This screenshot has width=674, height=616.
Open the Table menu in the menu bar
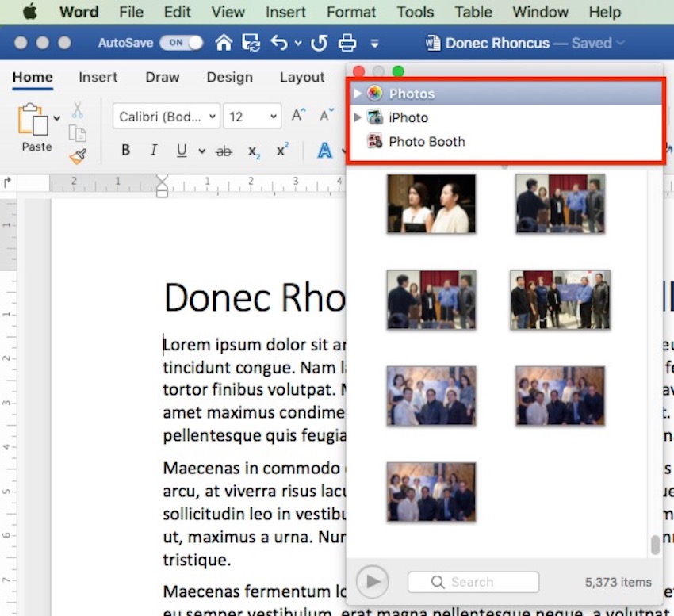click(x=473, y=12)
